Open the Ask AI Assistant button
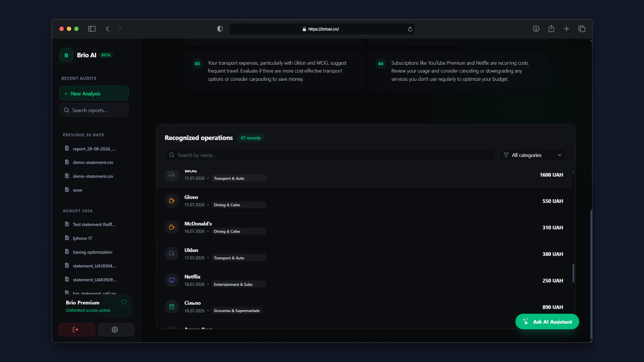The image size is (644, 362). (547, 322)
